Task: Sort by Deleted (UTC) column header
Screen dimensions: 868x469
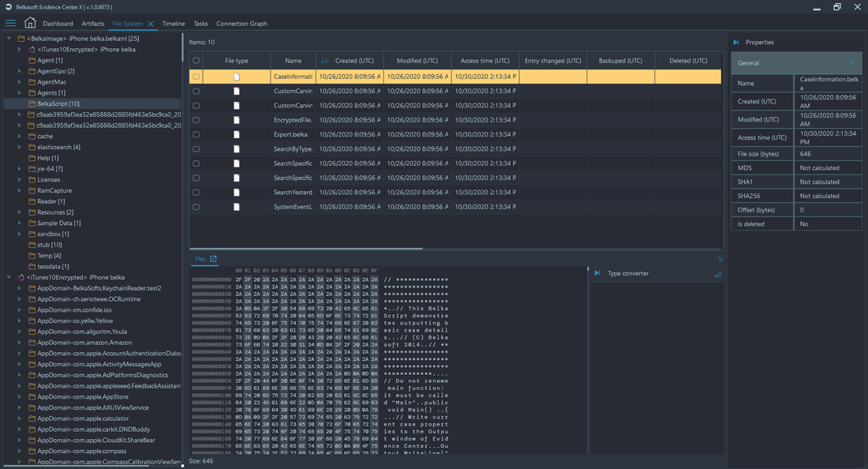Action: (x=688, y=60)
